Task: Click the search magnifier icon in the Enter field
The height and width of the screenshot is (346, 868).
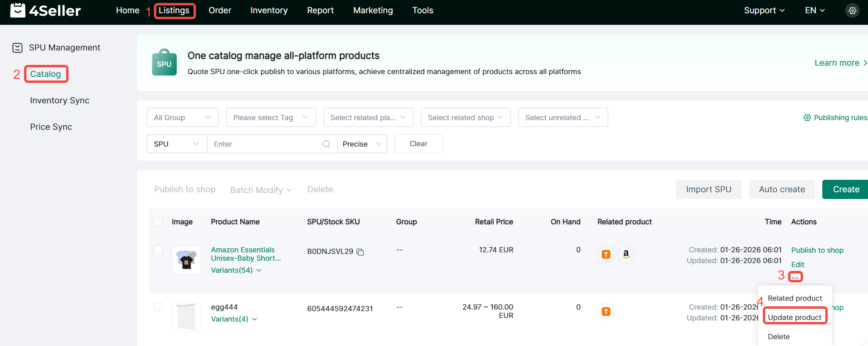Action: 326,144
